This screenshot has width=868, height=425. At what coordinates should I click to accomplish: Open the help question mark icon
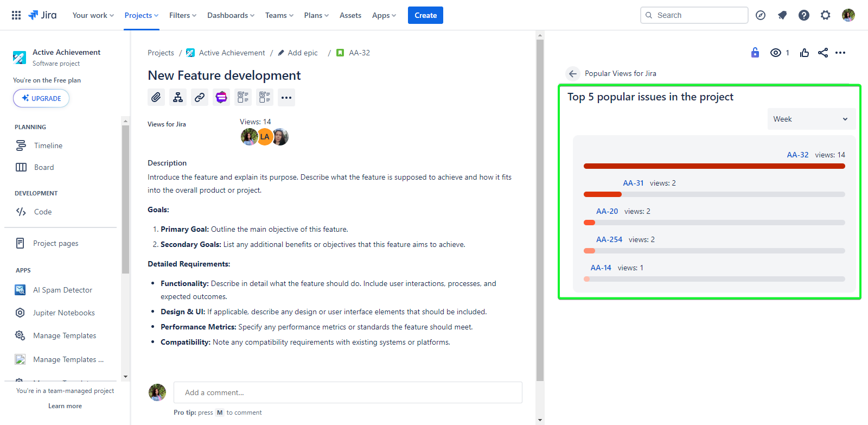coord(804,15)
